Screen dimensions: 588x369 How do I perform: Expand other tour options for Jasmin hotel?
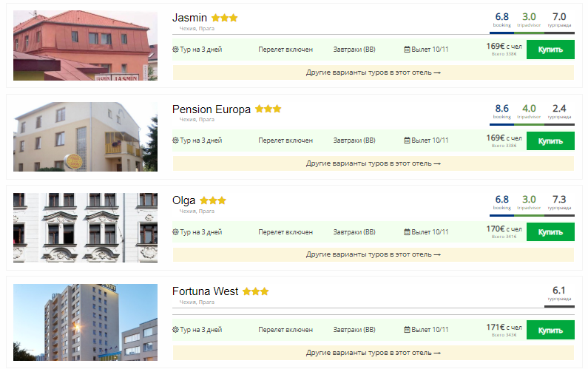[373, 72]
